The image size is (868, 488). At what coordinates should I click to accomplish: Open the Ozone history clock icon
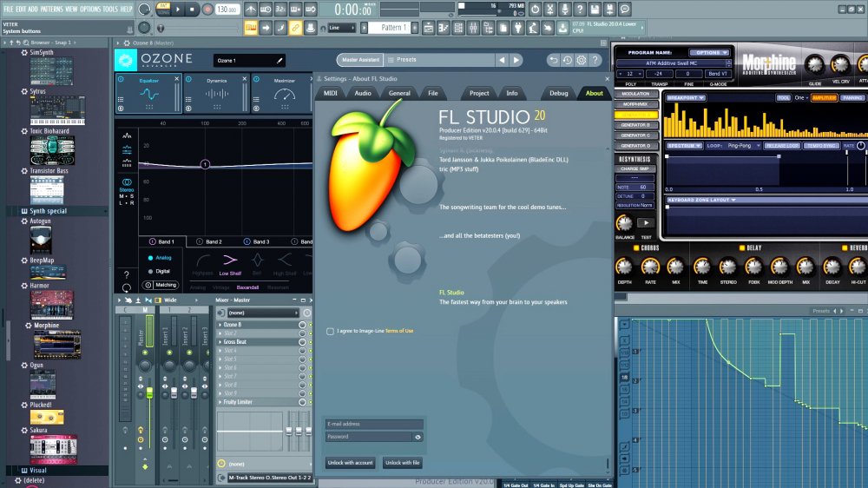pyautogui.click(x=568, y=60)
